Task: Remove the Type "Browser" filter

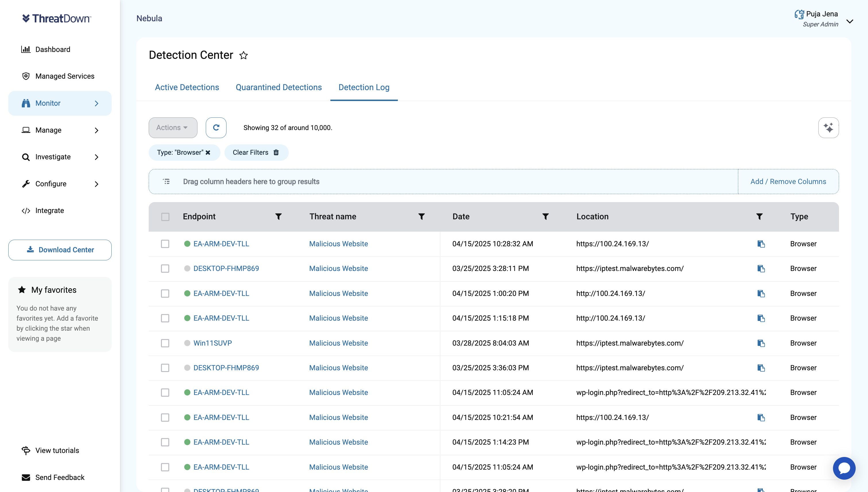Action: 208,152
